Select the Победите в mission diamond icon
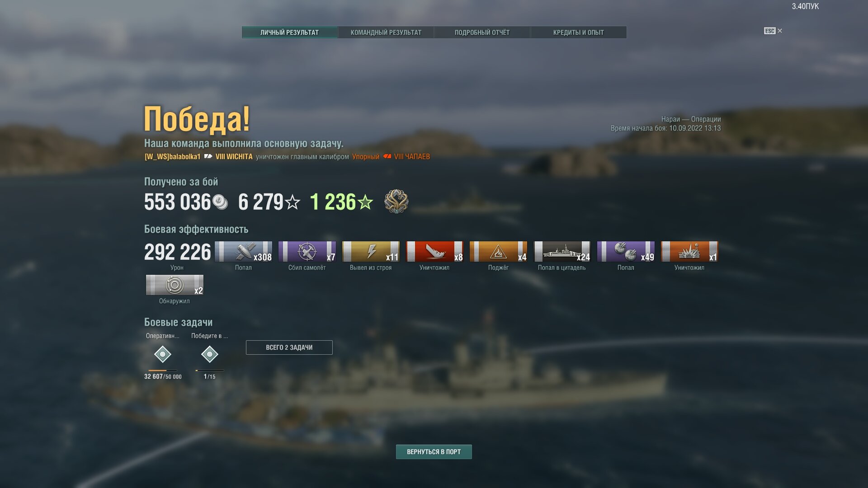This screenshot has height=488, width=868. [x=210, y=354]
